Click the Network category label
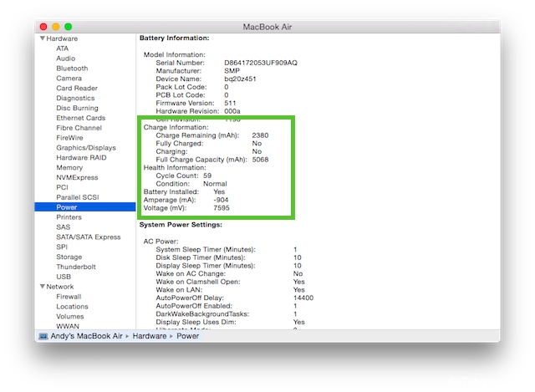535x392 pixels. (59, 286)
